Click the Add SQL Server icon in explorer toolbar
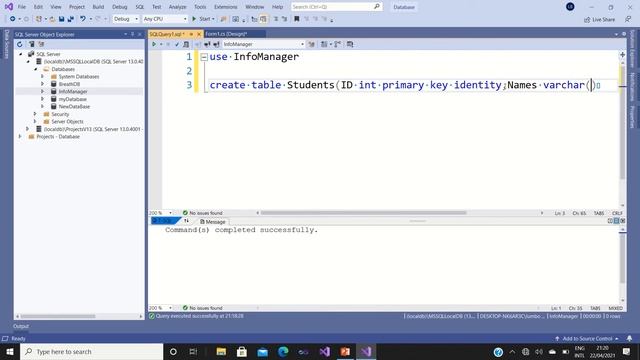 coord(31,44)
